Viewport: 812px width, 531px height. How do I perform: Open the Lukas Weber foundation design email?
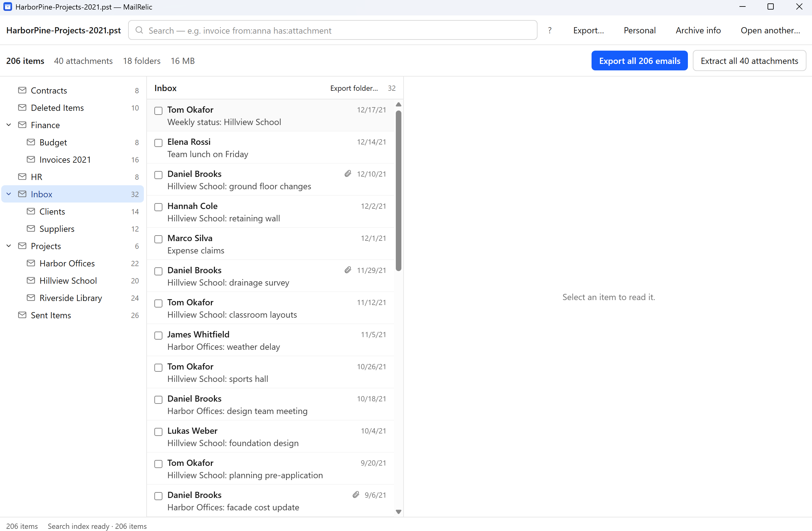click(270, 437)
